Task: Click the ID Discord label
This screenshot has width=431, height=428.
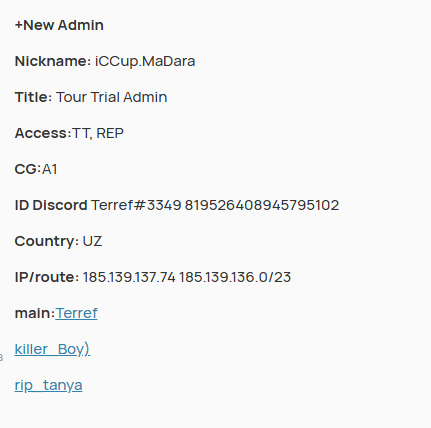Action: (51, 205)
